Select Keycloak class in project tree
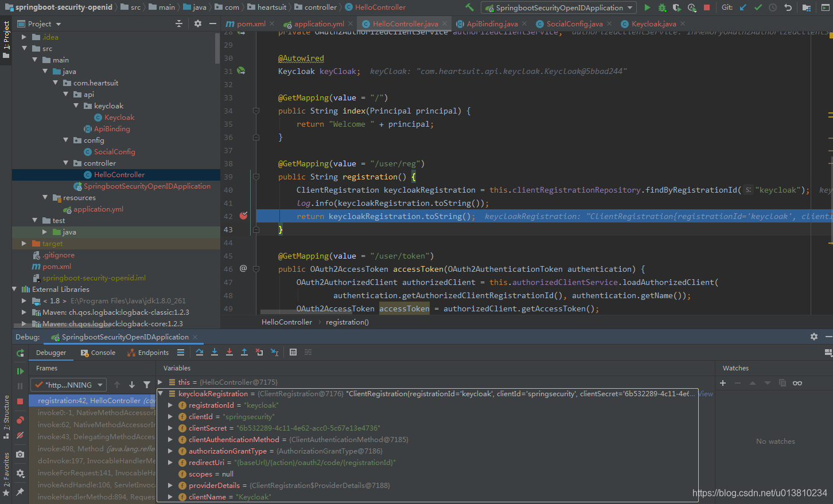833x504 pixels. 119,117
